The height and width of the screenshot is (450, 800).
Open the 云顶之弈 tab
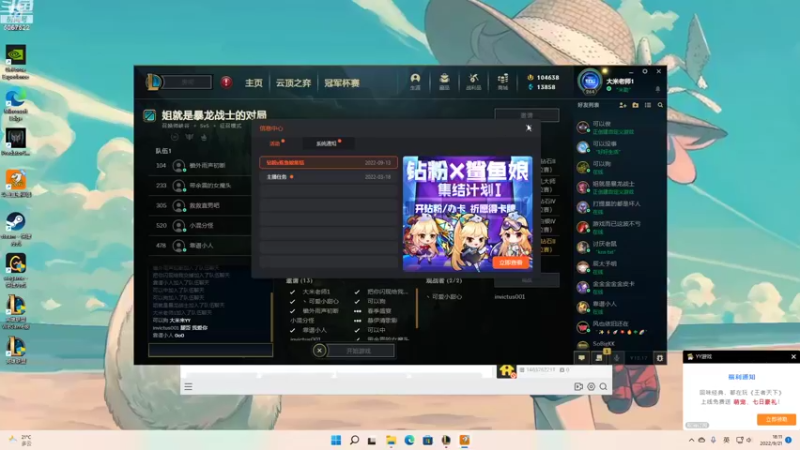click(x=293, y=83)
